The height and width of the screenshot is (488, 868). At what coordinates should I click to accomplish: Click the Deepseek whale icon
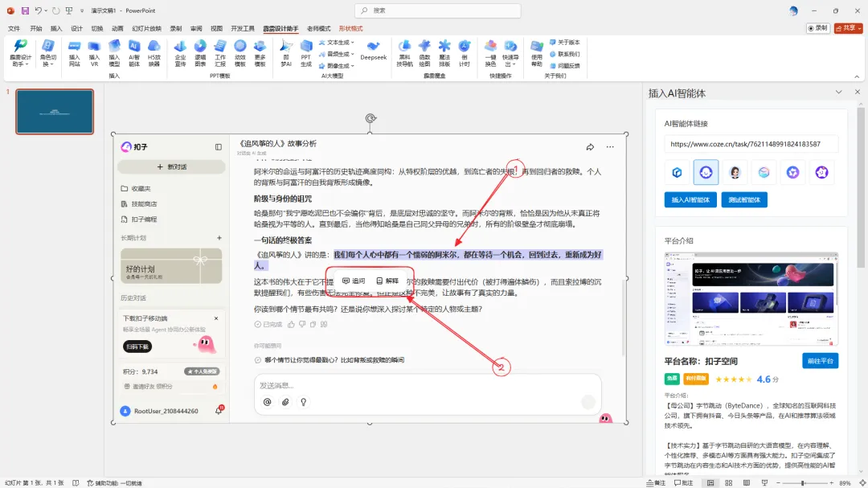point(374,51)
